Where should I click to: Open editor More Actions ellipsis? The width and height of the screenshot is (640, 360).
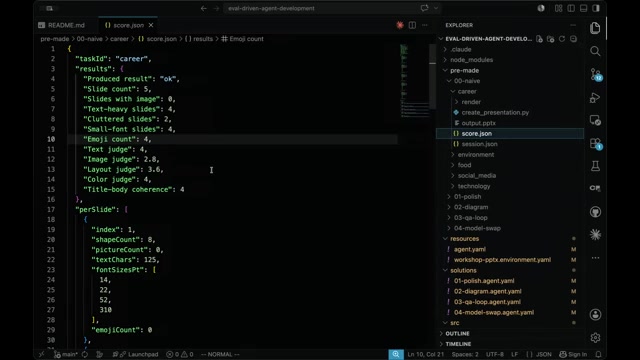click(x=424, y=25)
